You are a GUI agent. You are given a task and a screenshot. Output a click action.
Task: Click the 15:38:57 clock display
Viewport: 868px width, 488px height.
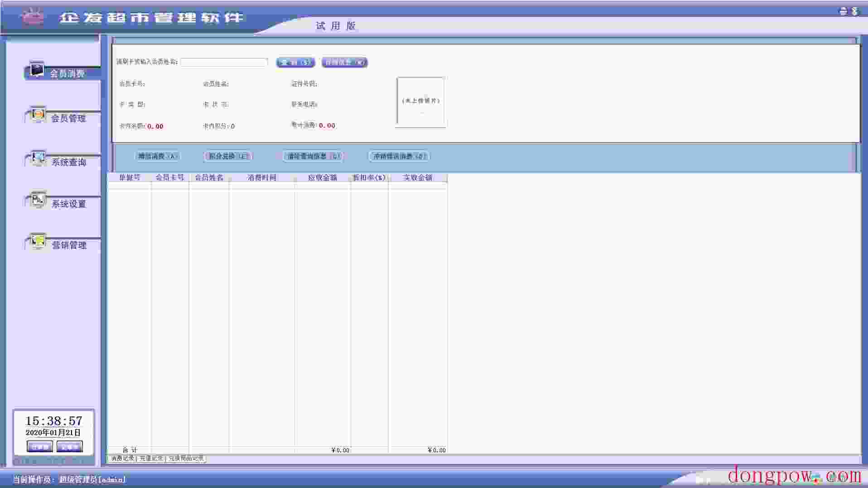tap(53, 421)
